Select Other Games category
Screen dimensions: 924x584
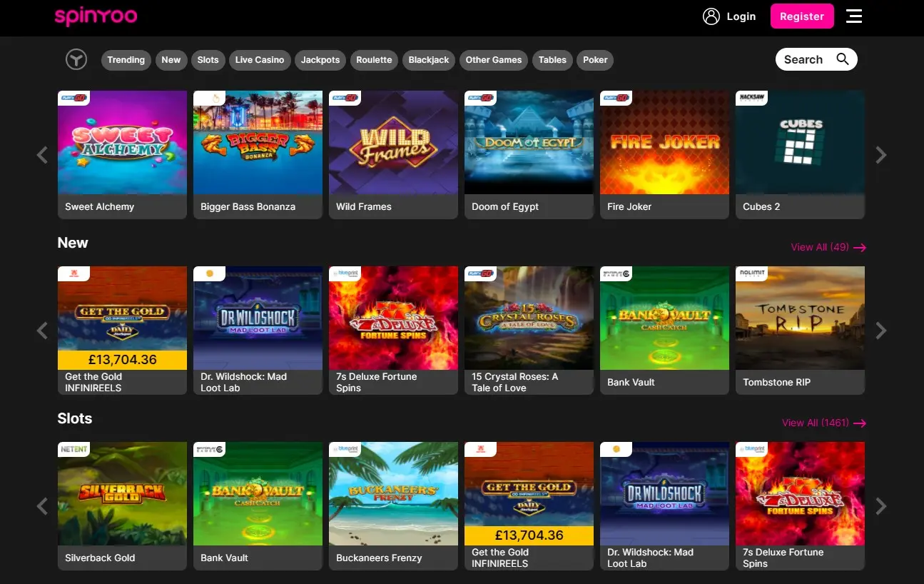coord(494,60)
